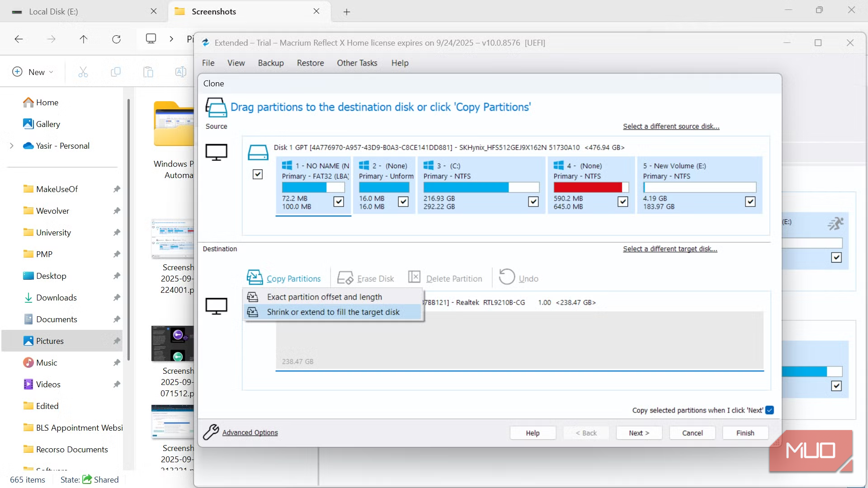Uncheck partition 2 Unformatted 16.0 MB checkbox

point(403,202)
